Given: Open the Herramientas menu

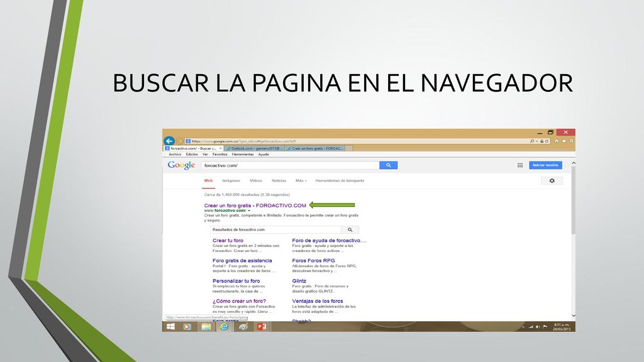Looking at the screenshot, I should point(243,155).
